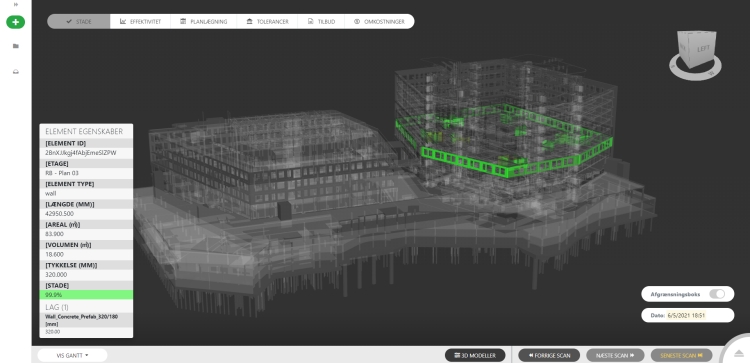The width and height of the screenshot is (750, 363).
Task: Click the LEFT face of view cube
Action: click(x=703, y=49)
